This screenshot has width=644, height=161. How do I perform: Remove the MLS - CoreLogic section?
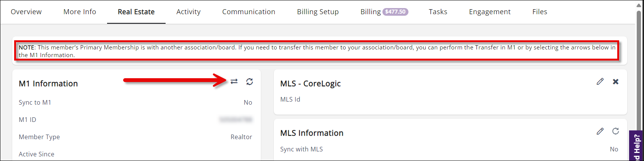coord(616,82)
